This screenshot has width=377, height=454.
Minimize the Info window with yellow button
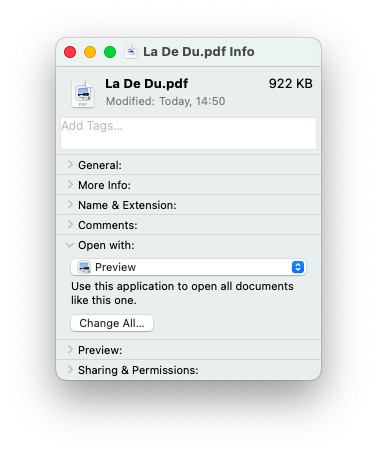[90, 52]
